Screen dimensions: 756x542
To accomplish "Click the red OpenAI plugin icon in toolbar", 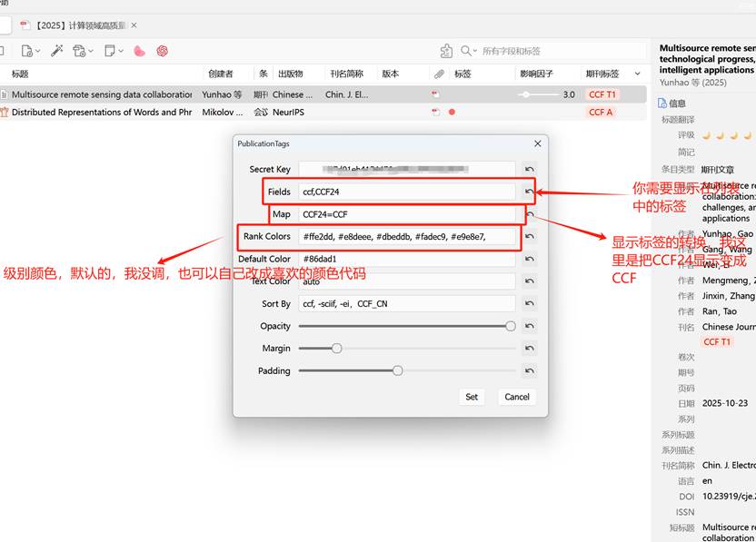I will pyautogui.click(x=161, y=51).
